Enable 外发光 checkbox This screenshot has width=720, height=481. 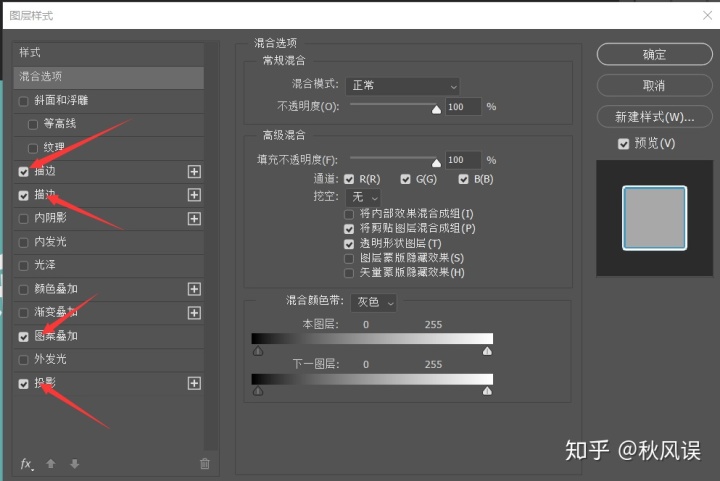click(x=23, y=360)
